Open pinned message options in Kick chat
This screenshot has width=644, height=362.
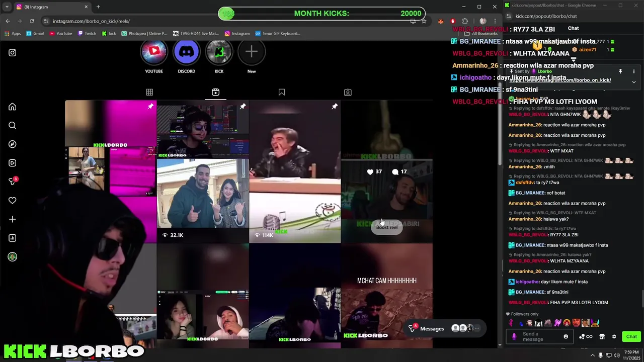(633, 71)
